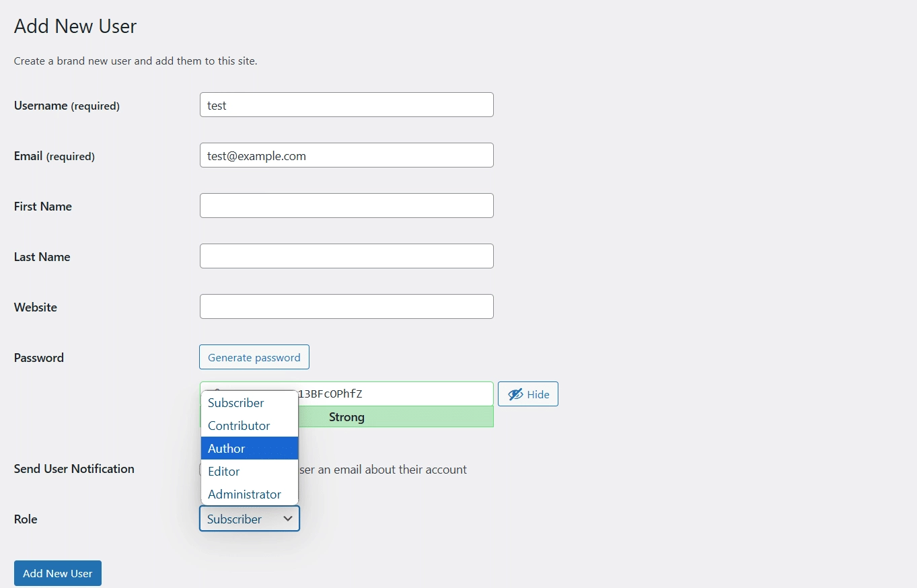The height and width of the screenshot is (588, 917).
Task: Select Editor from the role list
Action: tap(223, 471)
